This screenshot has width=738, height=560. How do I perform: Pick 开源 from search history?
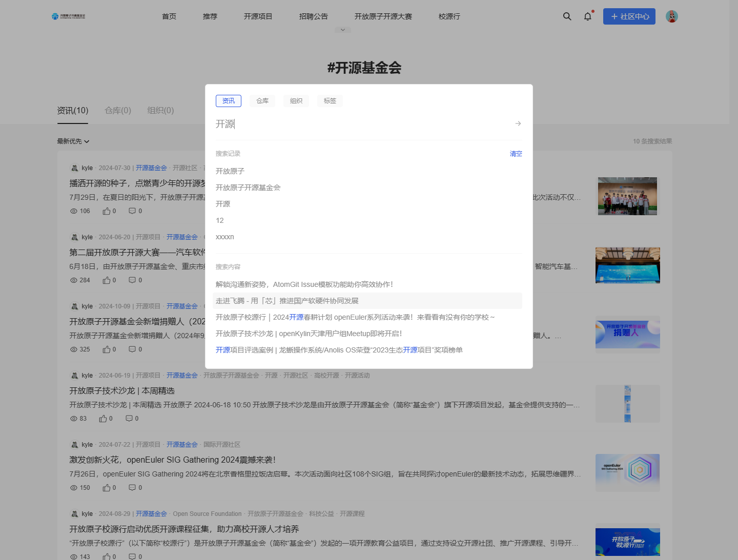coord(223,204)
